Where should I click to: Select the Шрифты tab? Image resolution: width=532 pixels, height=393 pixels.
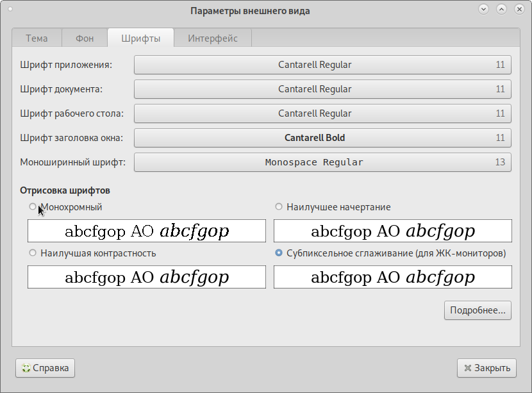[140, 38]
